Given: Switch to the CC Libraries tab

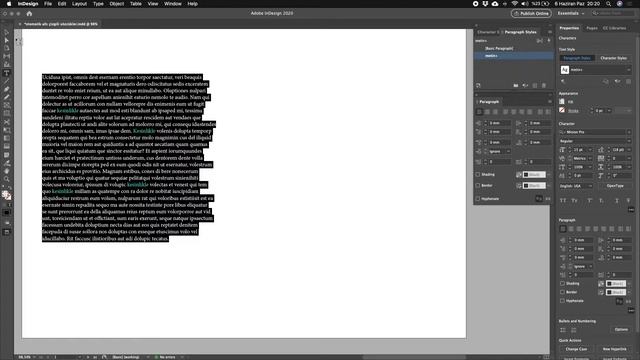Looking at the screenshot, I should (614, 28).
